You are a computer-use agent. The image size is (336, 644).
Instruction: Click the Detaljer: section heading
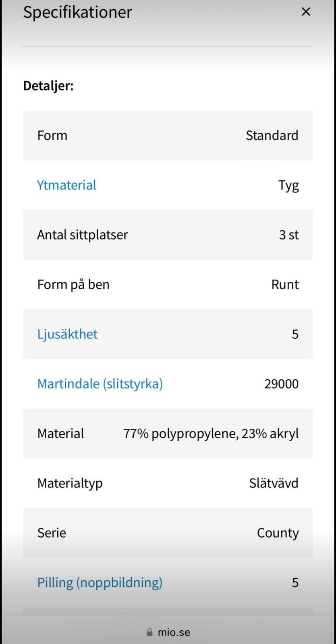tap(48, 86)
